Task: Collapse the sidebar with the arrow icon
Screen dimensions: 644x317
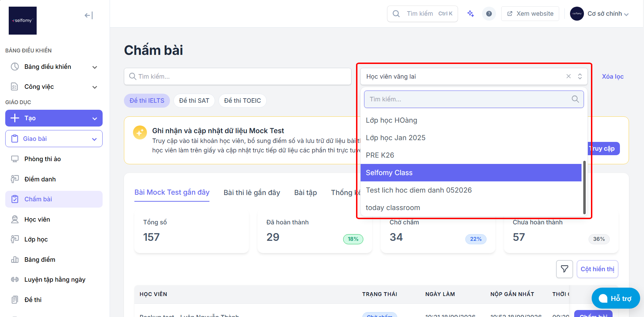Action: click(89, 15)
